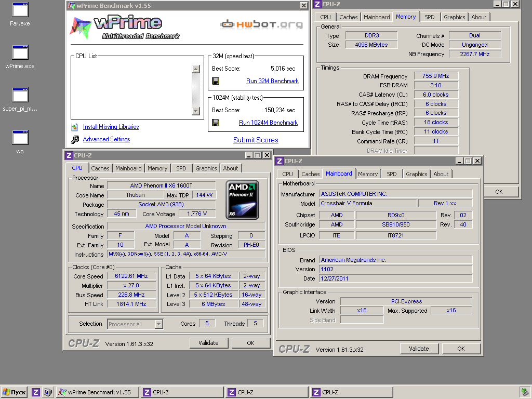The height and width of the screenshot is (399, 532).
Task: Click BIOS Version 1102 field
Action: (395, 269)
